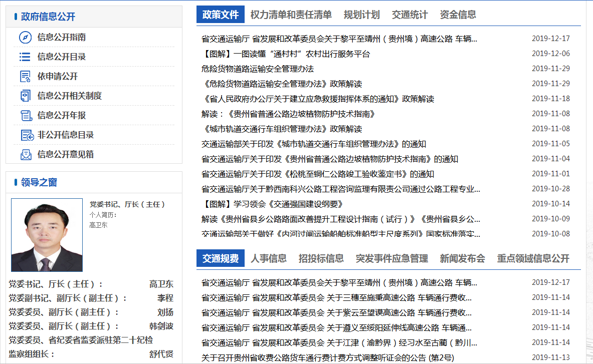Open the 招投标信息 tab
593x364 pixels.
[321, 258]
